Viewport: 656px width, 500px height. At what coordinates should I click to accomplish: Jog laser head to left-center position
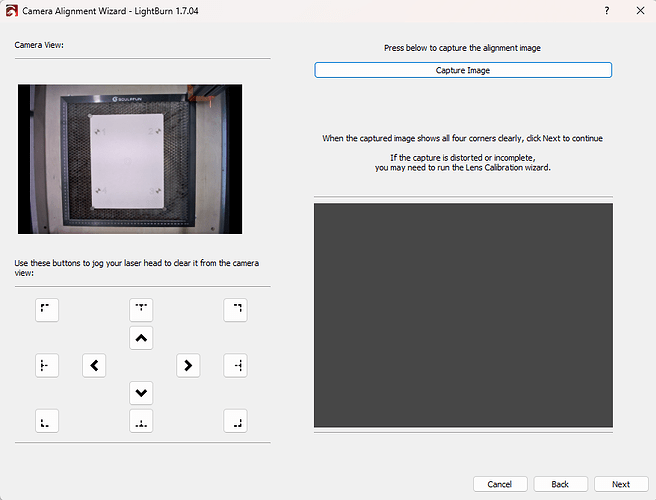47,366
